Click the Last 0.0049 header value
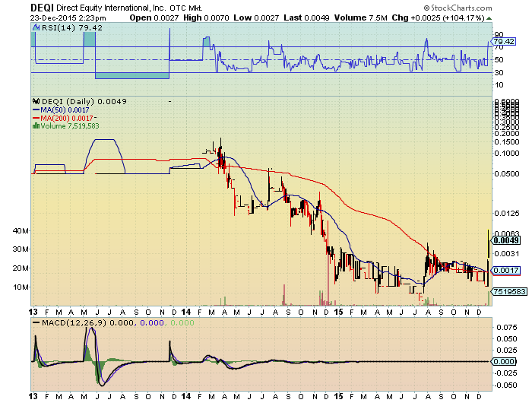532x403 pixels. (306, 17)
